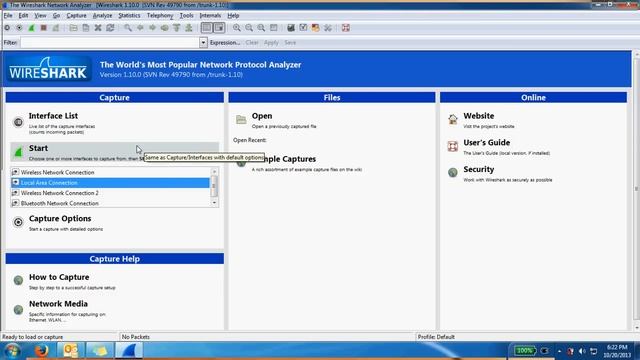The height and width of the screenshot is (360, 640).
Task: Open the capture filters toolbar icon
Action: pos(291,28)
